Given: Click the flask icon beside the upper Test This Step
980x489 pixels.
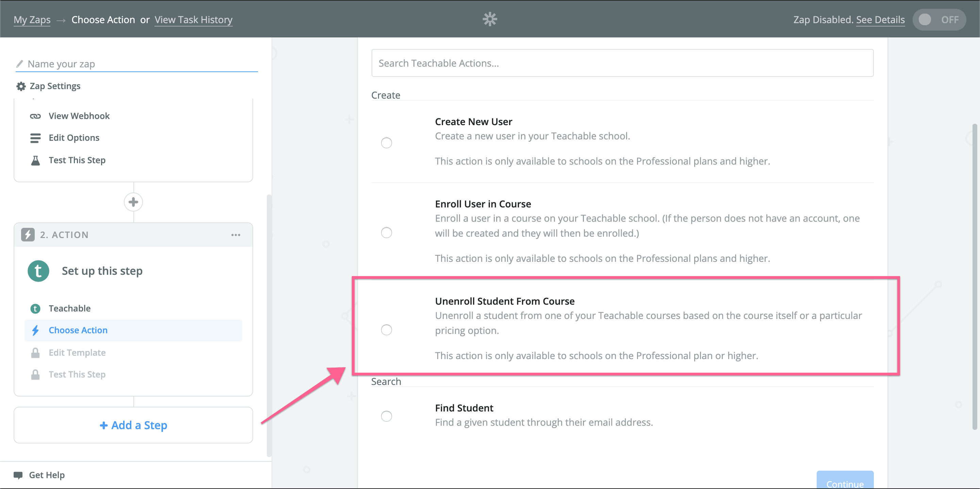Looking at the screenshot, I should pyautogui.click(x=35, y=161).
